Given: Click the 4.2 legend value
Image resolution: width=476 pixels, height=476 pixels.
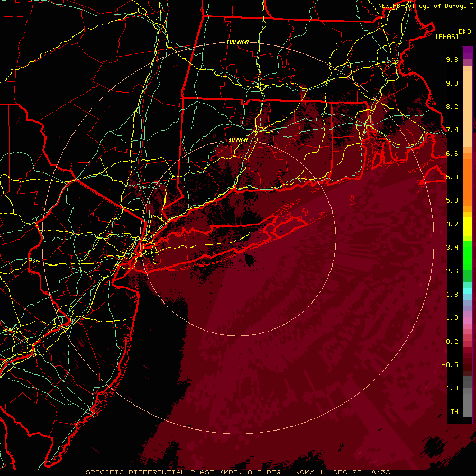Looking at the screenshot, I should point(452,224).
